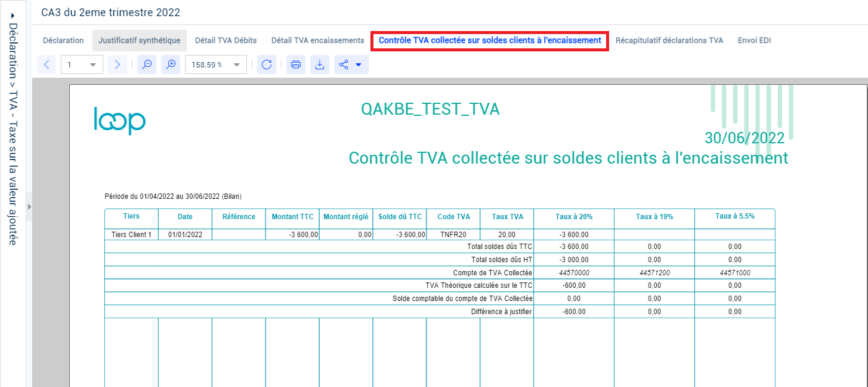868x387 pixels.
Task: Click the side panel splitter arrow handle
Action: [x=29, y=207]
